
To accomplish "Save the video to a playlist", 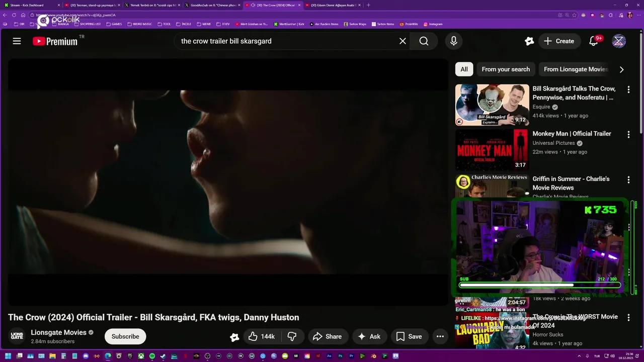I will click(409, 336).
